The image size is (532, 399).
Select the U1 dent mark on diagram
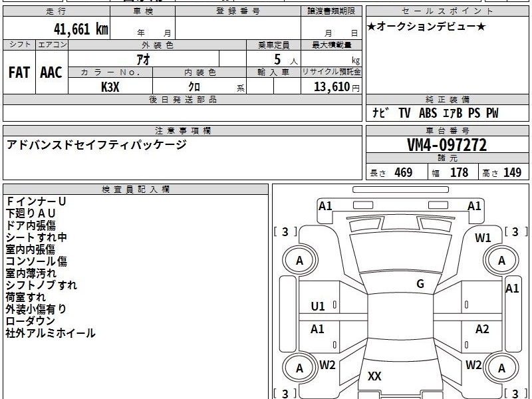click(318, 307)
